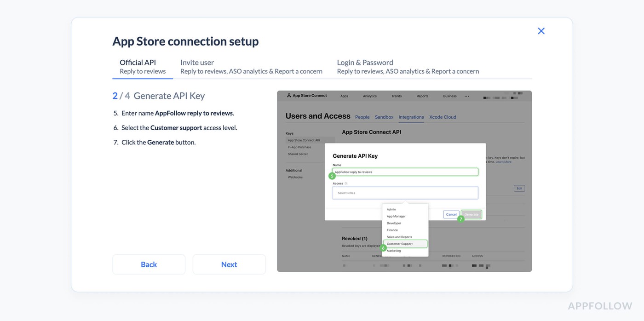
Task: Click the green step 7 marker
Action: [x=460, y=219]
